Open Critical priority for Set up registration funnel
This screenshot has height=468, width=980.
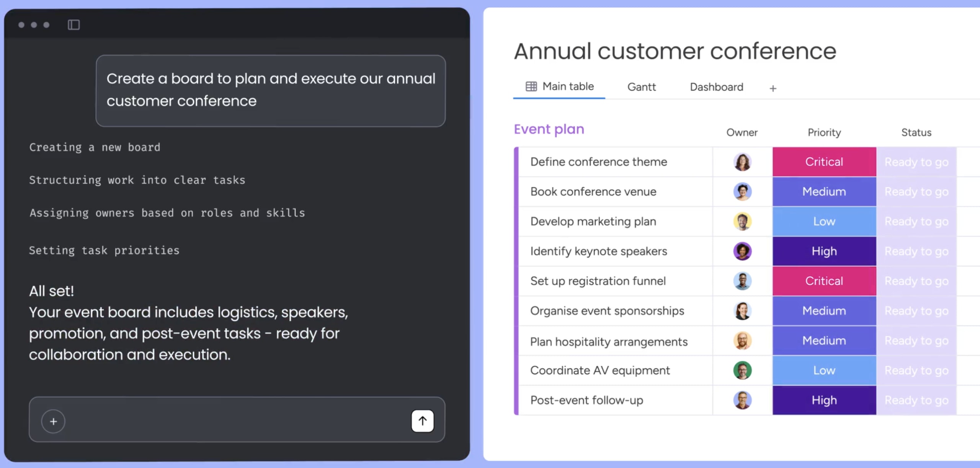(x=824, y=281)
